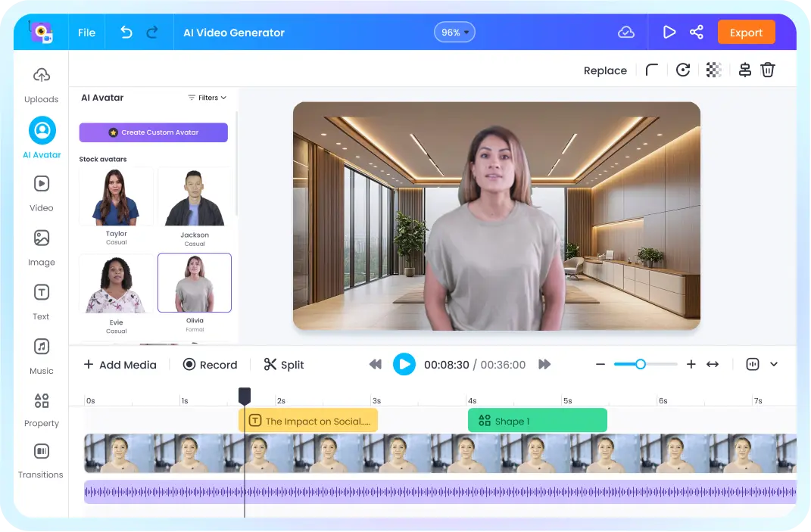Open the File menu
Screen dimensions: 811x532
tap(86, 32)
